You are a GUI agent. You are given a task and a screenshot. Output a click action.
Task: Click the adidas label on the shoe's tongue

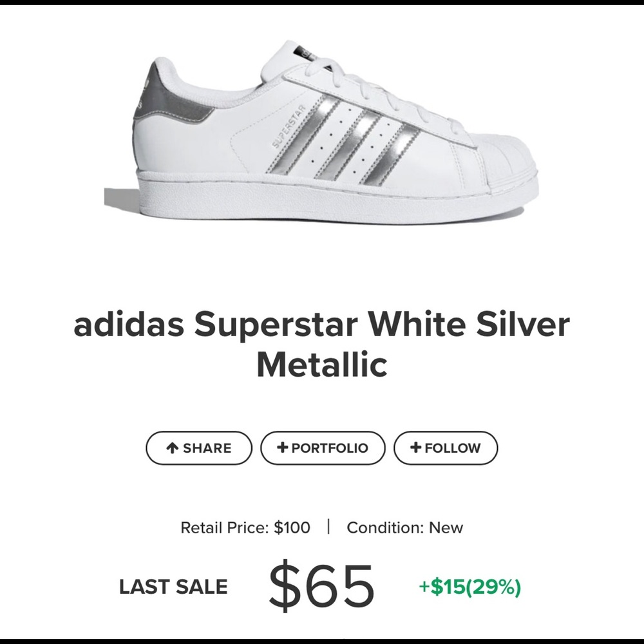coord(304,53)
